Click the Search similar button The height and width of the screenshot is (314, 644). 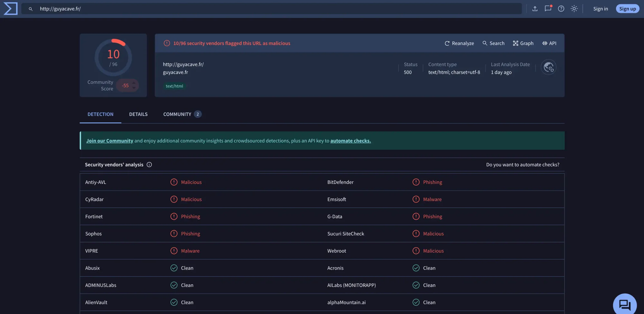tap(493, 43)
